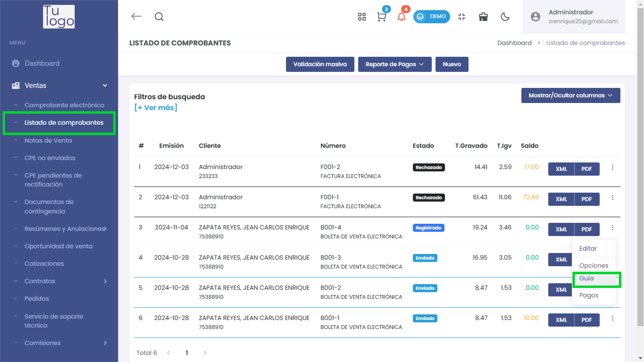
Task: Toggle the DEMO switch
Action: pyautogui.click(x=431, y=17)
